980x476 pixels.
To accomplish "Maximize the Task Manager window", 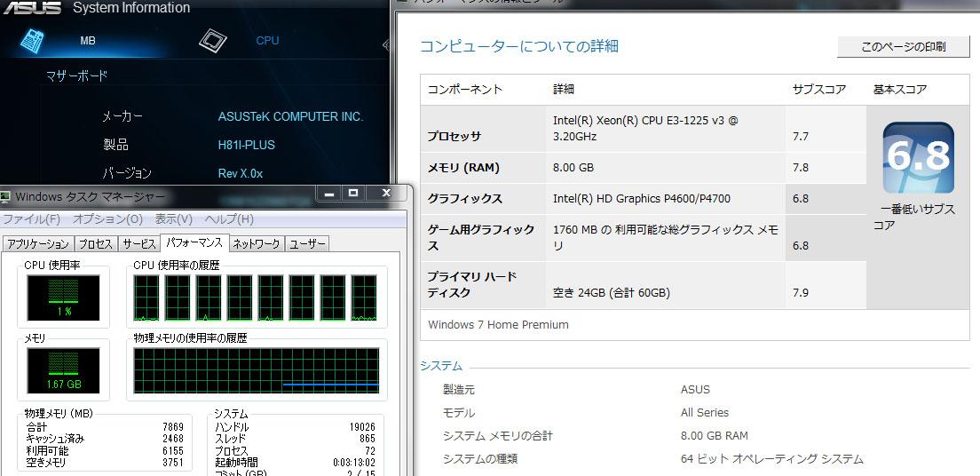I will [353, 193].
